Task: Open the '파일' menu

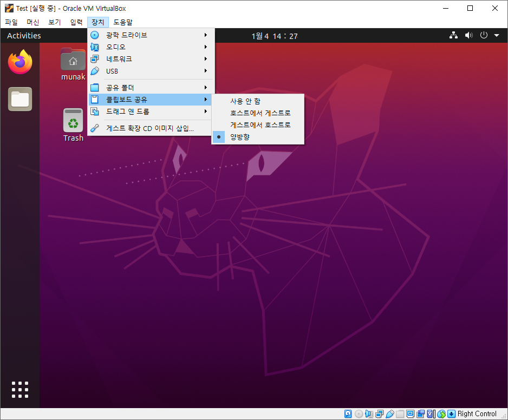Action: click(x=11, y=22)
